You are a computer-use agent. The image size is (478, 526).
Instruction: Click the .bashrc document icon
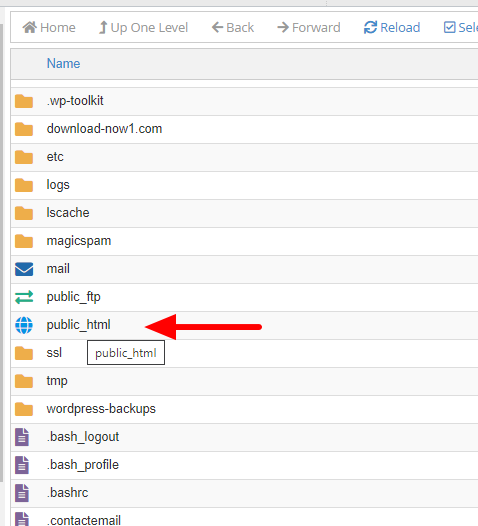tap(22, 493)
